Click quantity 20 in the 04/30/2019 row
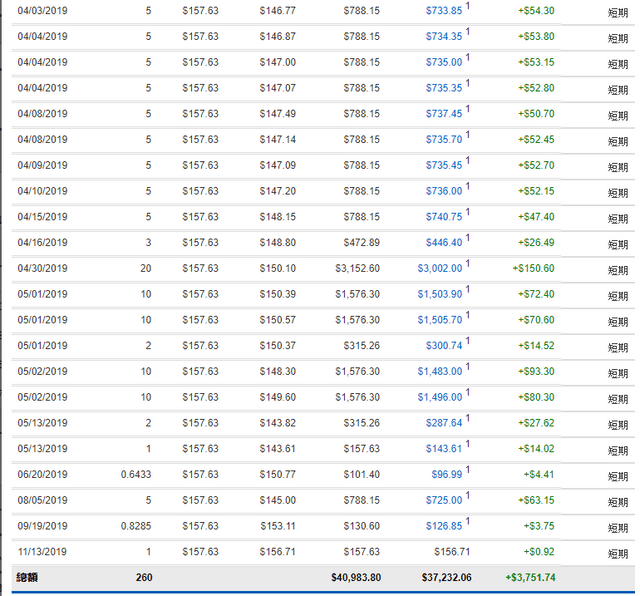 click(x=146, y=268)
